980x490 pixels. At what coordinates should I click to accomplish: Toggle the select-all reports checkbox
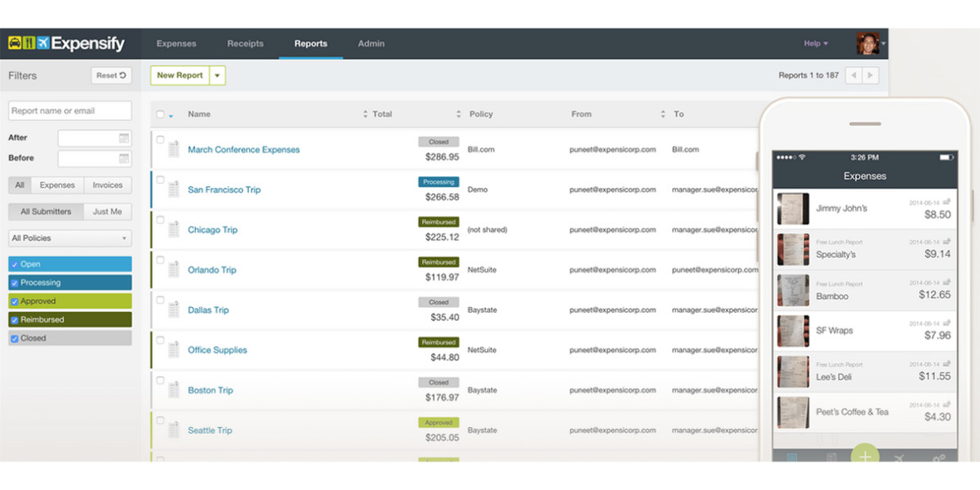coord(160,114)
